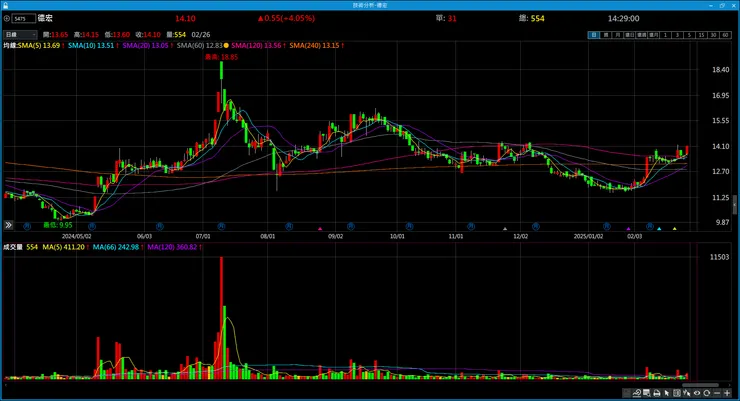Click the cyan triangle marker on timeline
Image resolution: width=740 pixels, height=401 pixels.
(x=659, y=229)
